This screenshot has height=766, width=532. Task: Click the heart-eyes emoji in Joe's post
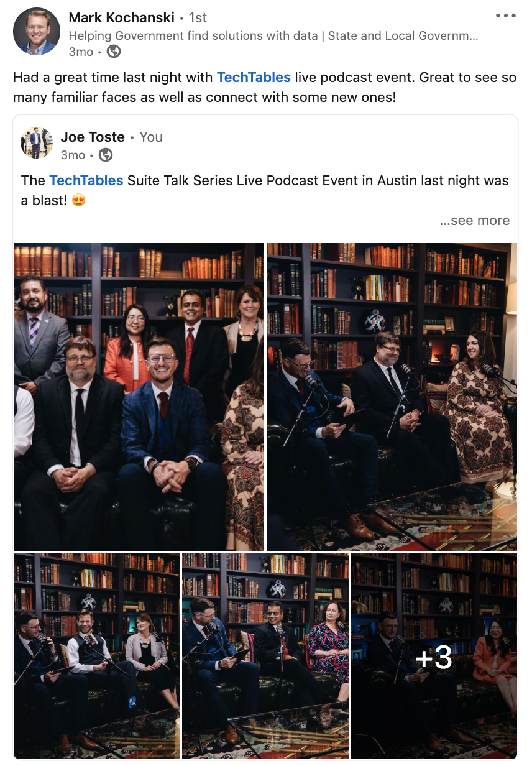point(79,201)
